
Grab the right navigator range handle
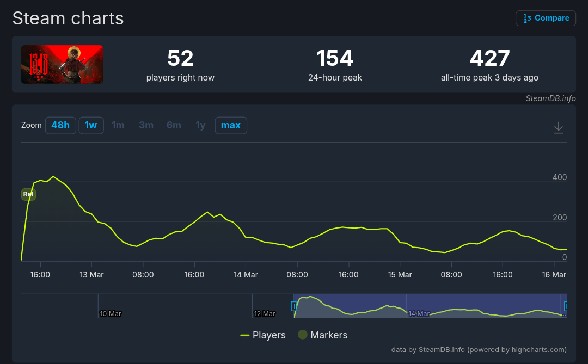pyautogui.click(x=565, y=306)
